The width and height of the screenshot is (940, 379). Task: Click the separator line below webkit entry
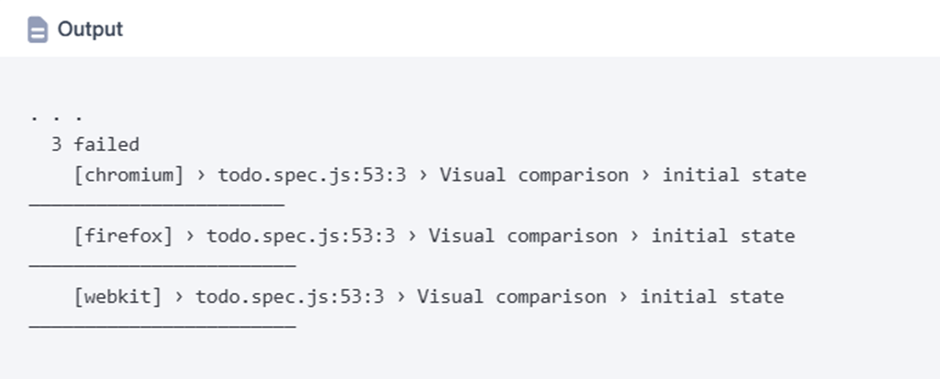pos(162,327)
